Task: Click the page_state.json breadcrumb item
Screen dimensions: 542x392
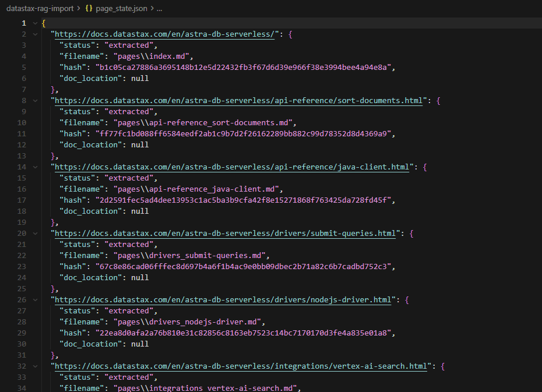Action: pos(121,8)
